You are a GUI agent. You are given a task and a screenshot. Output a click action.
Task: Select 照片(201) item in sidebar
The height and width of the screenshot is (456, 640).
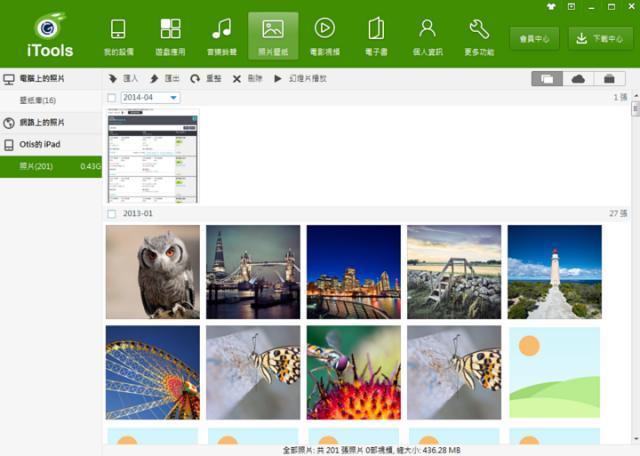tap(51, 167)
